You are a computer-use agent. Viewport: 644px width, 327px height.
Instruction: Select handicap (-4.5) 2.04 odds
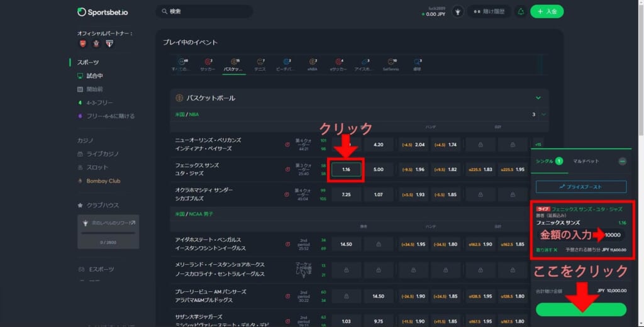[413, 145]
